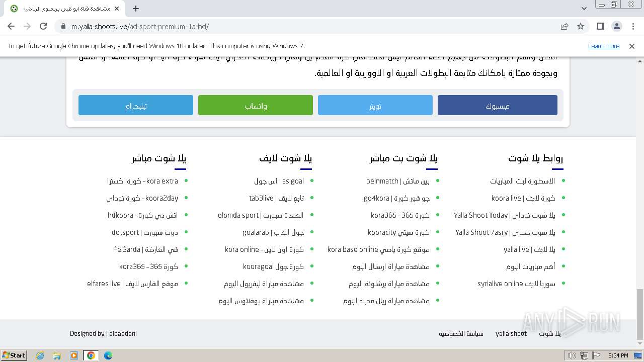Open the kooracity link
644x362 pixels.
tap(398, 232)
